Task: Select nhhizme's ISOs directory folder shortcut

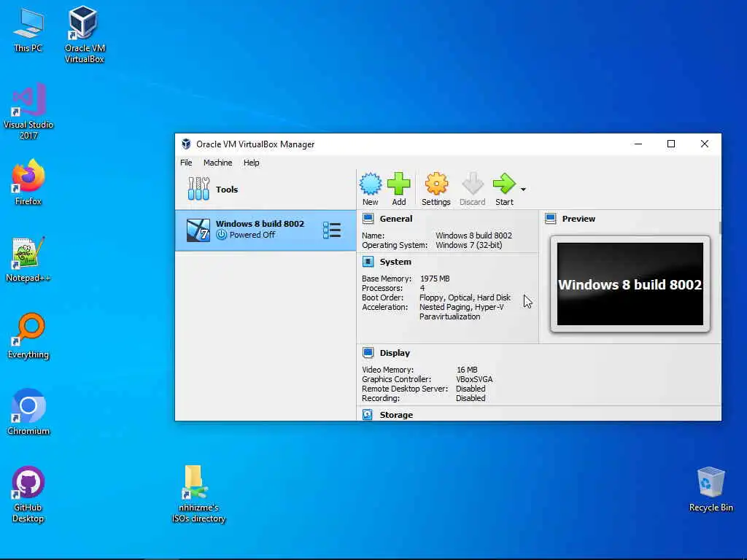Action: pyautogui.click(x=198, y=494)
